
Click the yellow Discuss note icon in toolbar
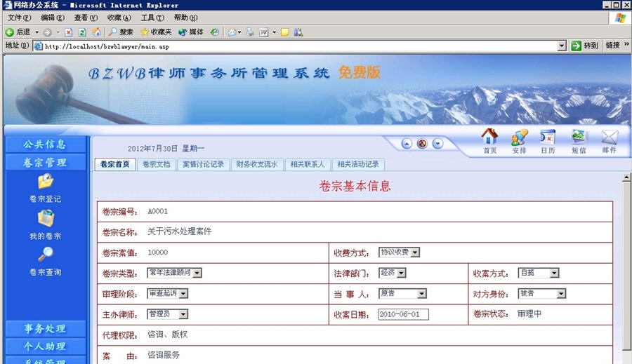[x=285, y=32]
